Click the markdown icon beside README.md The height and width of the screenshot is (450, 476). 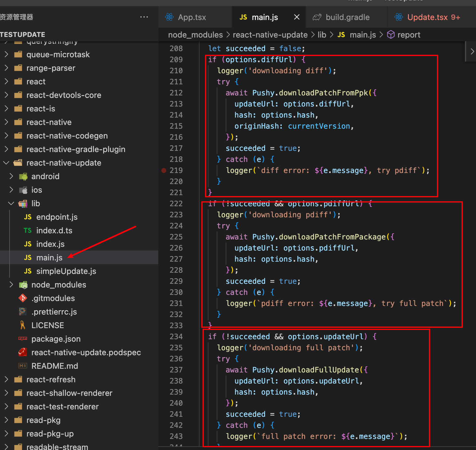pyautogui.click(x=23, y=366)
